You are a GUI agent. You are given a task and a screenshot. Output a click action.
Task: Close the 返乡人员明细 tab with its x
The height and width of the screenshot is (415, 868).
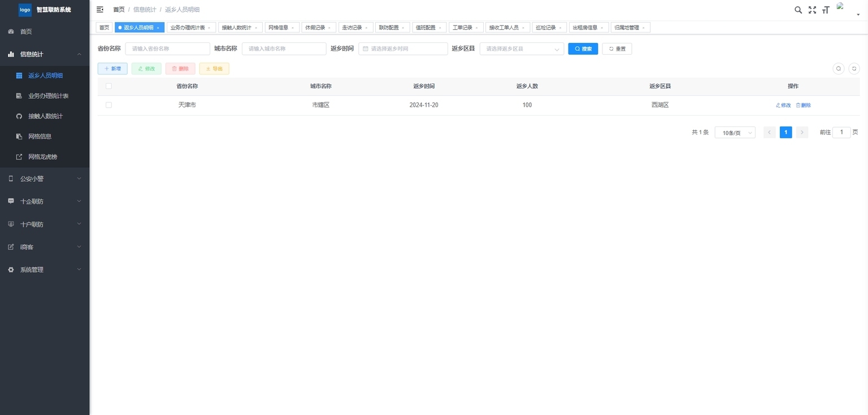tap(158, 28)
